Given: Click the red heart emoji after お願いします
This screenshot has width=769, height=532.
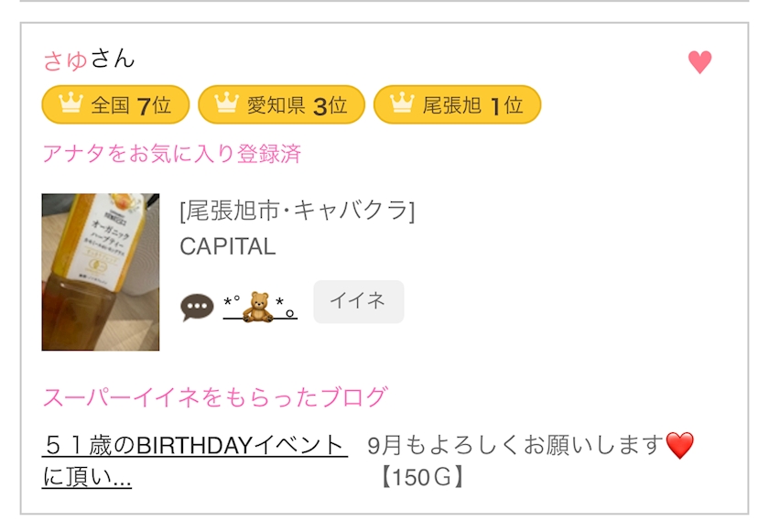Looking at the screenshot, I should (x=679, y=446).
